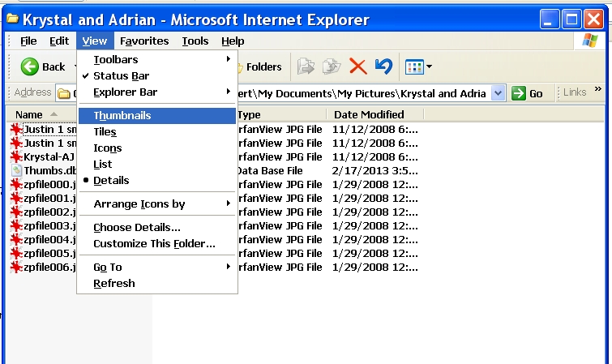Click the Windows flag logo
This screenshot has width=612, height=364.
point(590,41)
